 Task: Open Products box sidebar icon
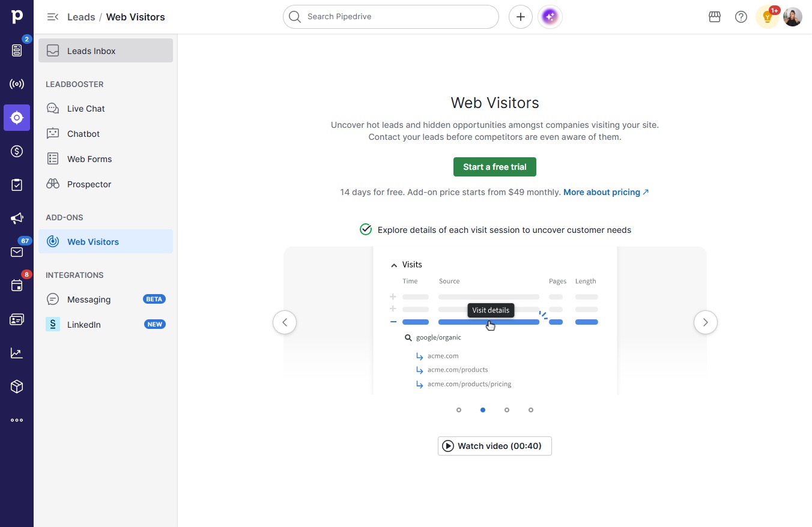17,387
